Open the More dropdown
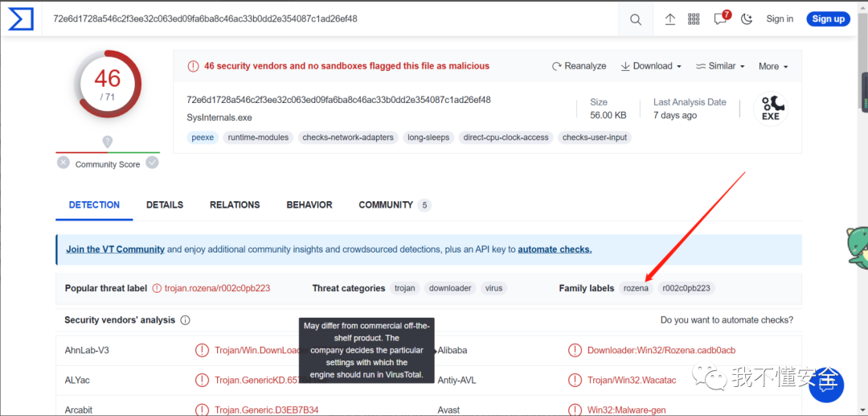868x416 pixels. pyautogui.click(x=773, y=67)
